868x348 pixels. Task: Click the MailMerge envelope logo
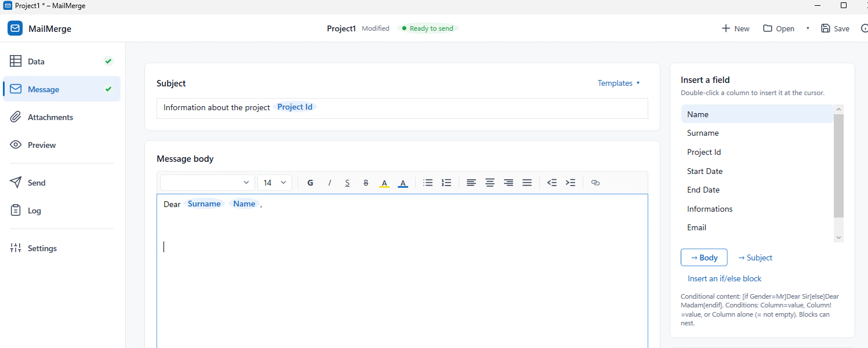[x=15, y=28]
